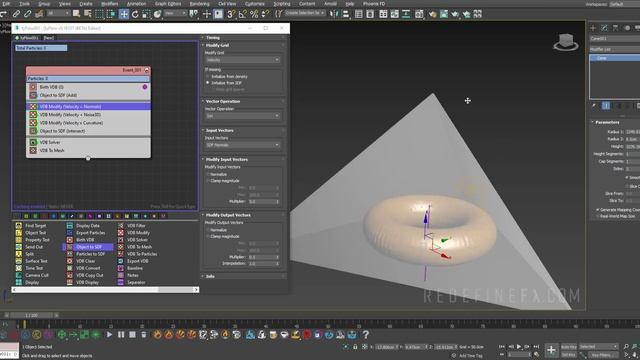
Task: Click the operator depot horizontal scrollbar
Action: [105, 290]
